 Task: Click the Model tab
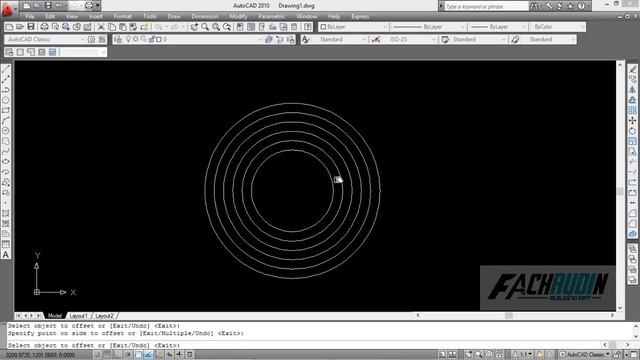(55, 316)
